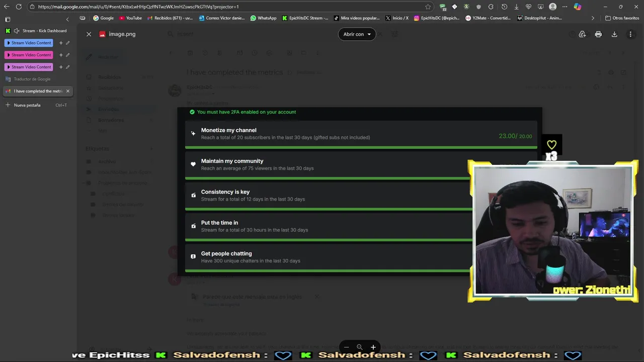Zoom out with the minus button
Viewport: 644px width, 362px height.
coord(346,347)
